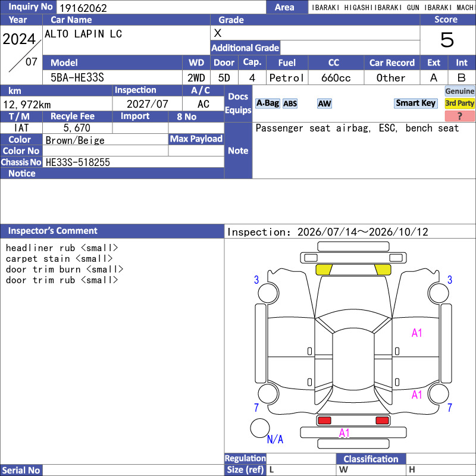The image size is (476, 476).
Task: Click the left yellow headlight on car diagram
Action: pos(324,270)
